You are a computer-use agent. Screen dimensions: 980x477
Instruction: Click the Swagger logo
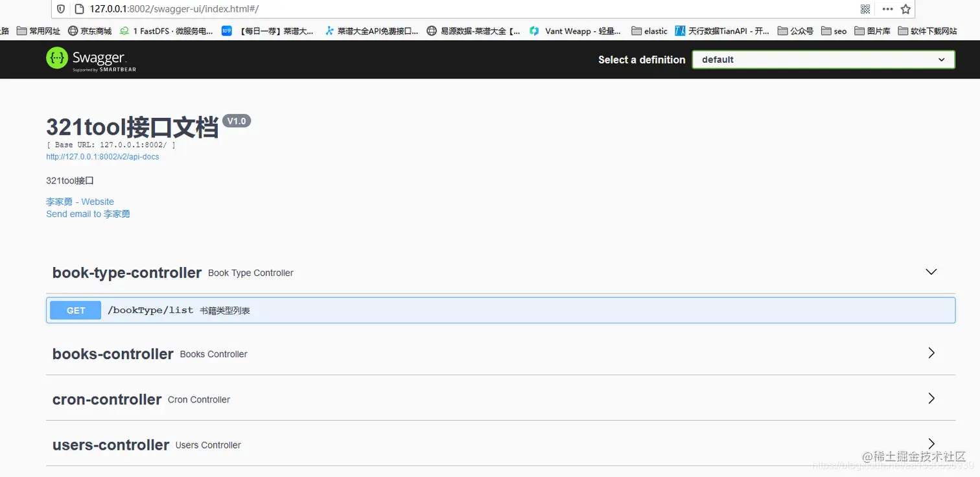click(x=91, y=59)
